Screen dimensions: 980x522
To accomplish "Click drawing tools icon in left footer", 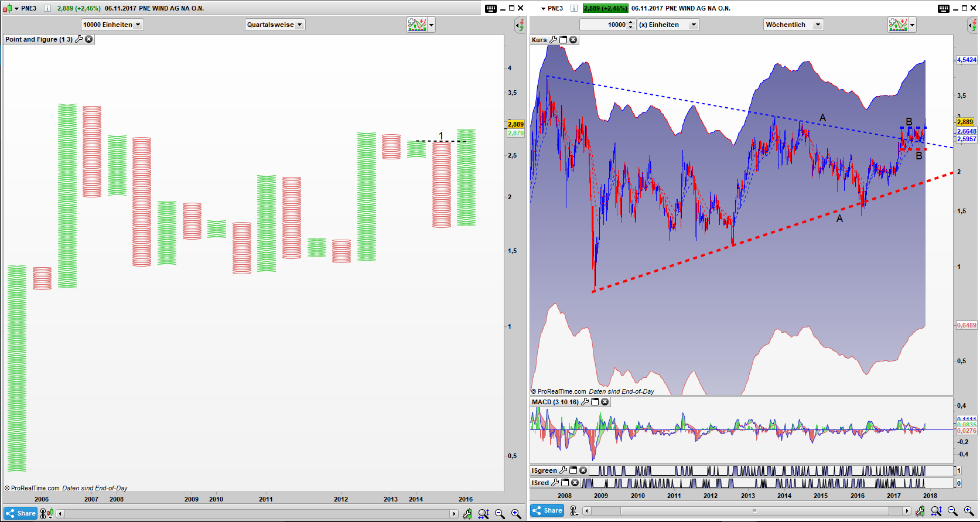I will [467, 514].
